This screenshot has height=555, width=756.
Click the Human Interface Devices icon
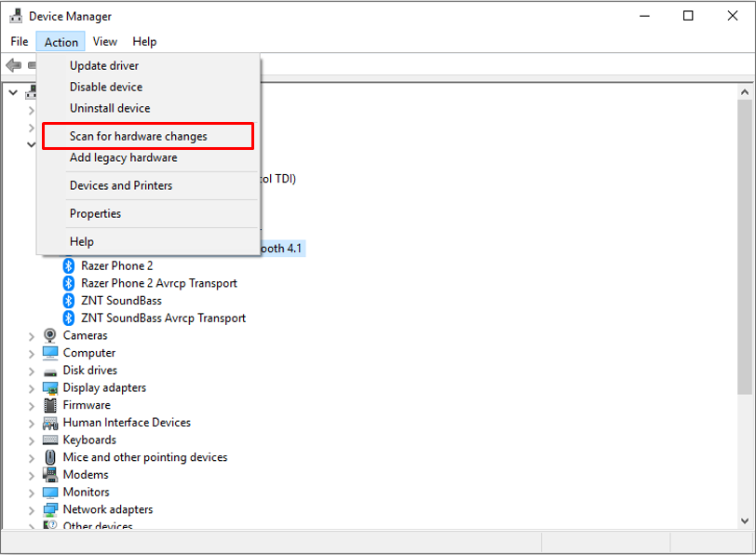tap(49, 422)
